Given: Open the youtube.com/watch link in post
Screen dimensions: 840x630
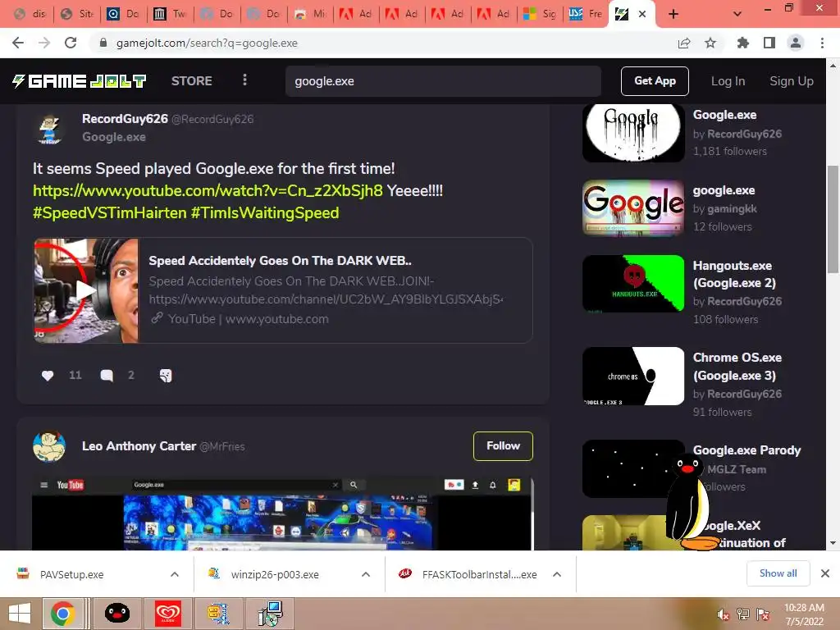Looking at the screenshot, I should [208, 190].
